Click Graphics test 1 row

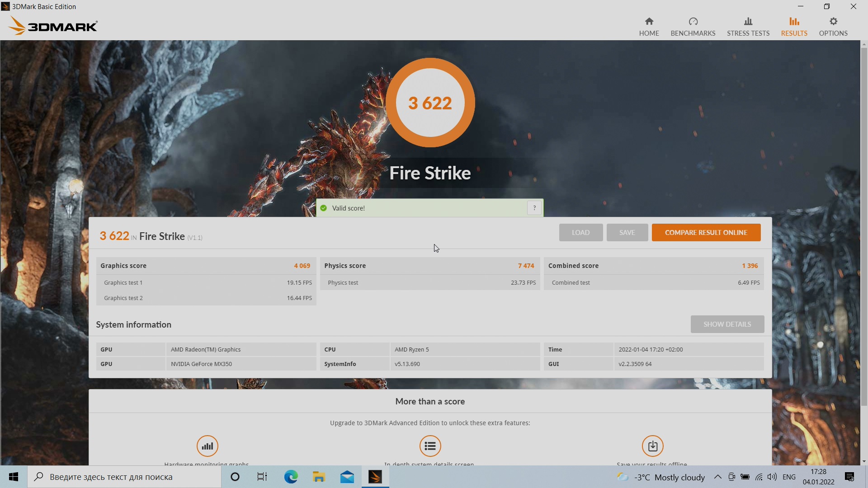[206, 282]
